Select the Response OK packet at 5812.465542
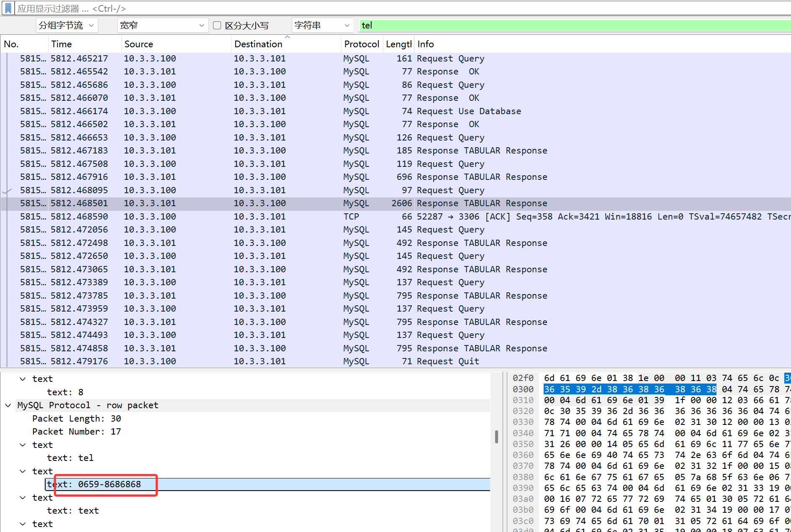 (x=395, y=72)
